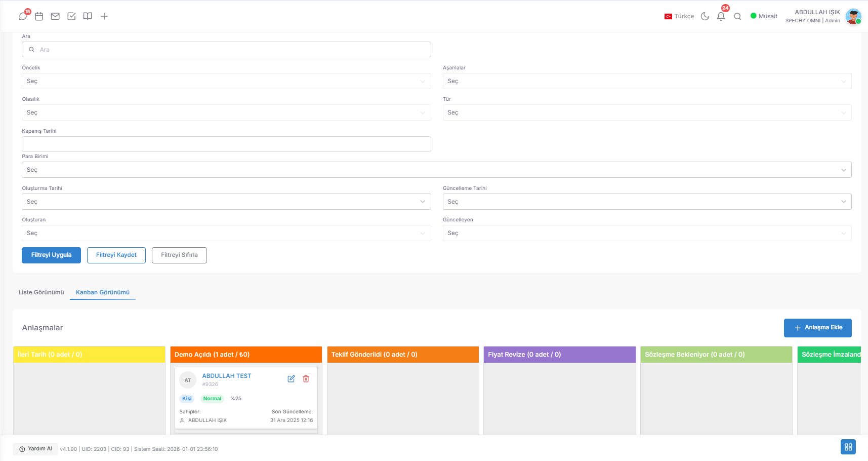The height and width of the screenshot is (461, 868).
Task: Edit the ABDULLAH TEST deal card
Action: [291, 379]
